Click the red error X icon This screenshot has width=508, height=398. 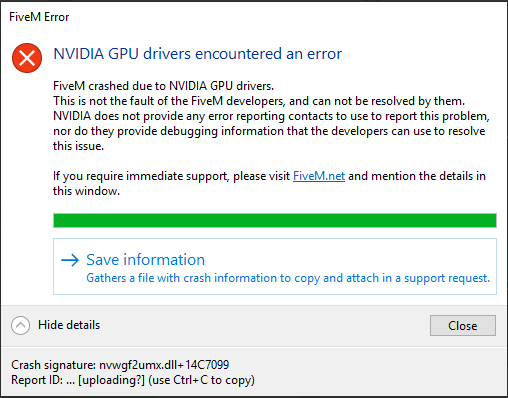pos(27,58)
